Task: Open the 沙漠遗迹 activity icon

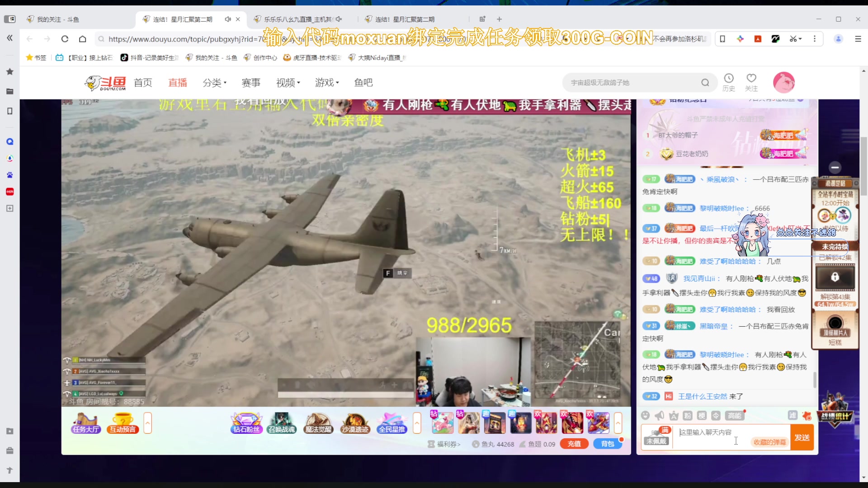Action: (x=355, y=423)
